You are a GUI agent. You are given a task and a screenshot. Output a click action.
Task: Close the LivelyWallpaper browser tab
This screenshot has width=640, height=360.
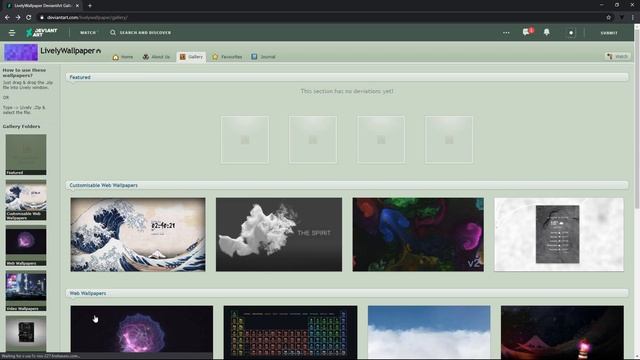[77, 6]
